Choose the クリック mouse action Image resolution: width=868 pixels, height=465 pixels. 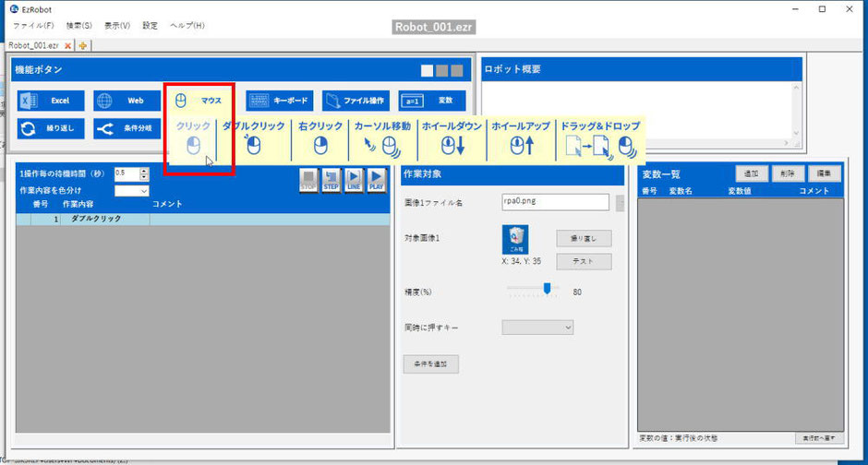[193, 138]
